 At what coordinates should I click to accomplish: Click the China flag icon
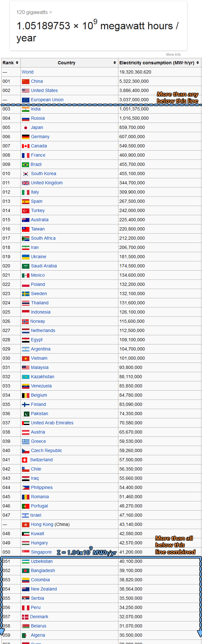click(26, 81)
